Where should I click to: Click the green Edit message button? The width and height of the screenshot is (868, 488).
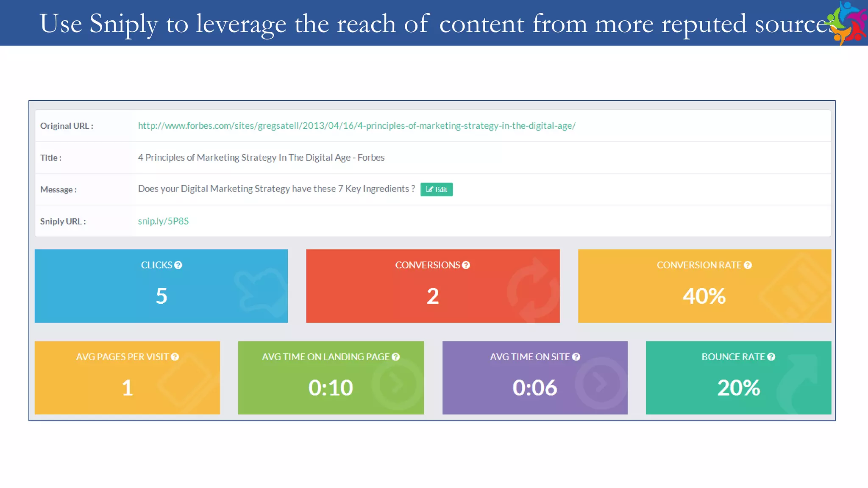click(x=437, y=189)
